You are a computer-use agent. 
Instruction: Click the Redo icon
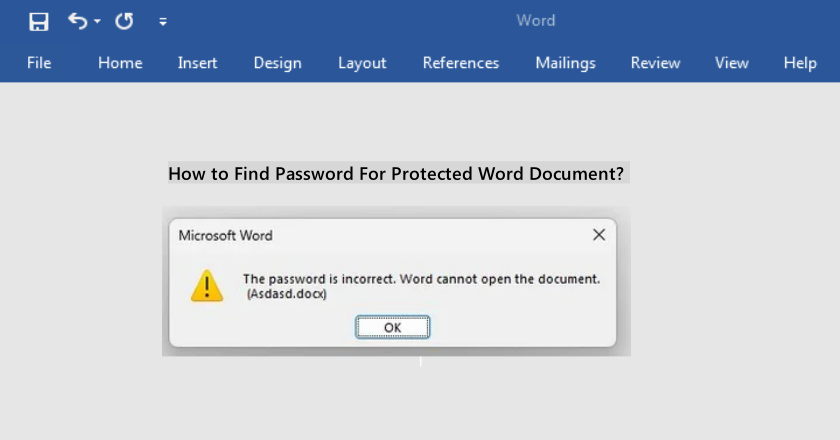coord(124,21)
